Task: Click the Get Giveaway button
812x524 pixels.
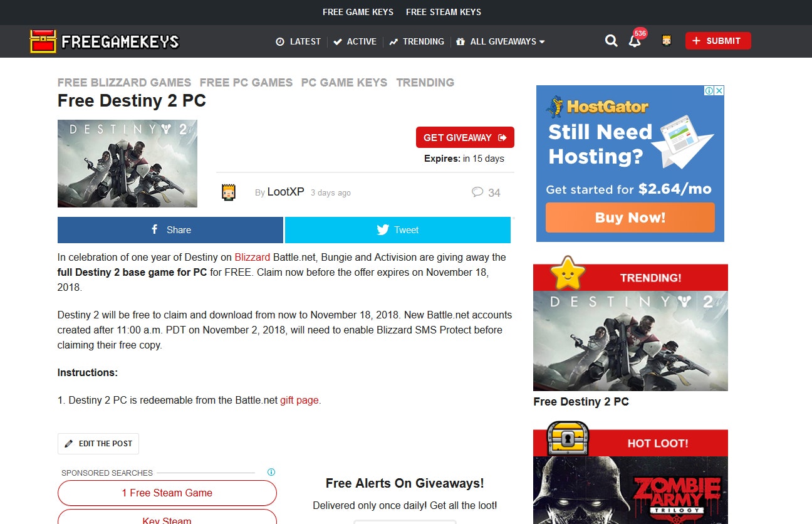Action: point(464,137)
